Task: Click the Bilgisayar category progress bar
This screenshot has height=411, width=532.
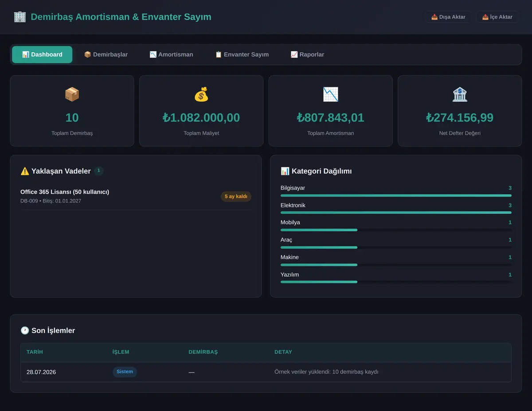Action: coord(396,195)
